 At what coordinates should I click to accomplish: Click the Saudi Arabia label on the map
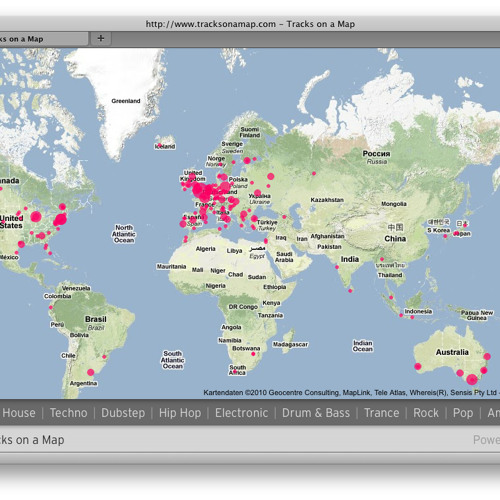(x=284, y=257)
